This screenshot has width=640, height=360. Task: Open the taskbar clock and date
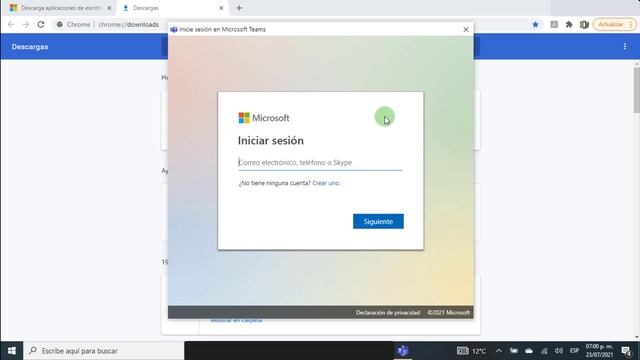click(599, 351)
